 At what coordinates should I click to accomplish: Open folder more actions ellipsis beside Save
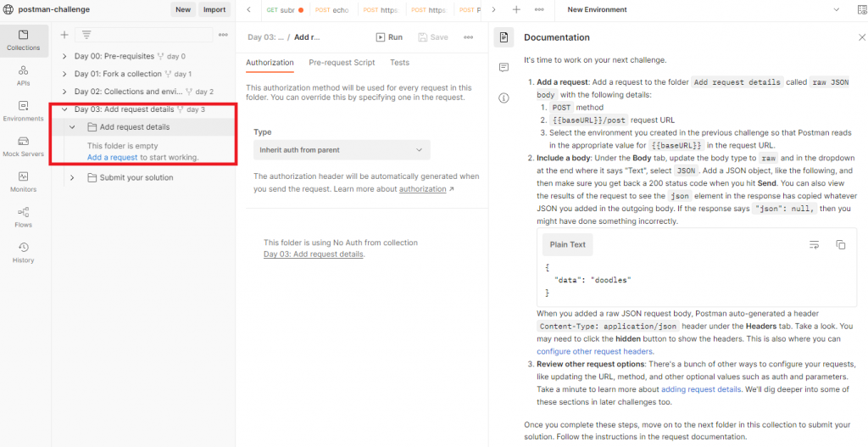coord(468,37)
